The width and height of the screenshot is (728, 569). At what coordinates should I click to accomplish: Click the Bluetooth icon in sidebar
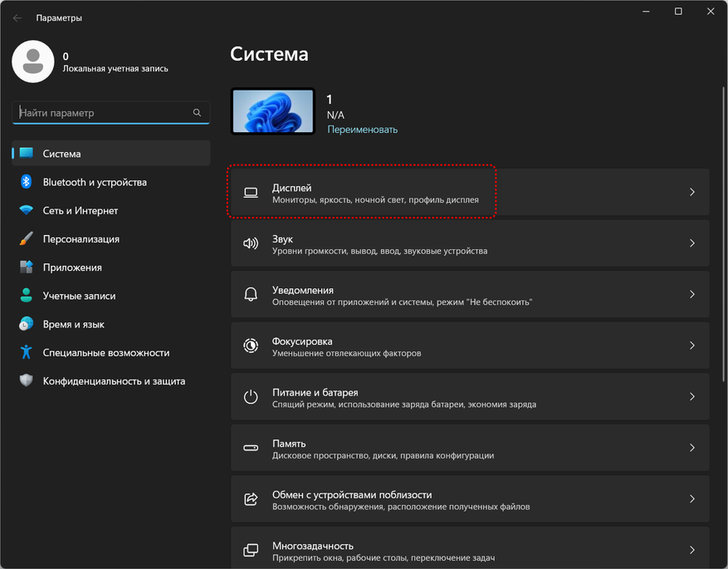pos(27,182)
